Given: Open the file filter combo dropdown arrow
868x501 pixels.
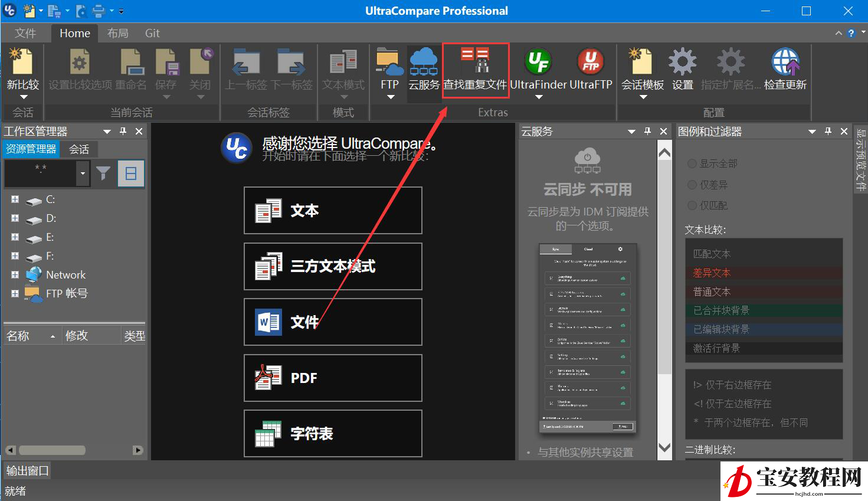Looking at the screenshot, I should pos(83,173).
